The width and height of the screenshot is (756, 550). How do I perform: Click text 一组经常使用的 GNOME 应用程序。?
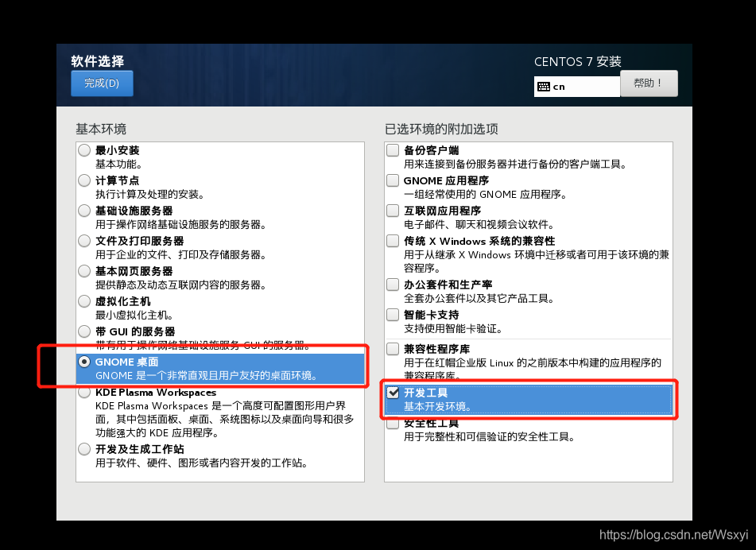pos(486,194)
